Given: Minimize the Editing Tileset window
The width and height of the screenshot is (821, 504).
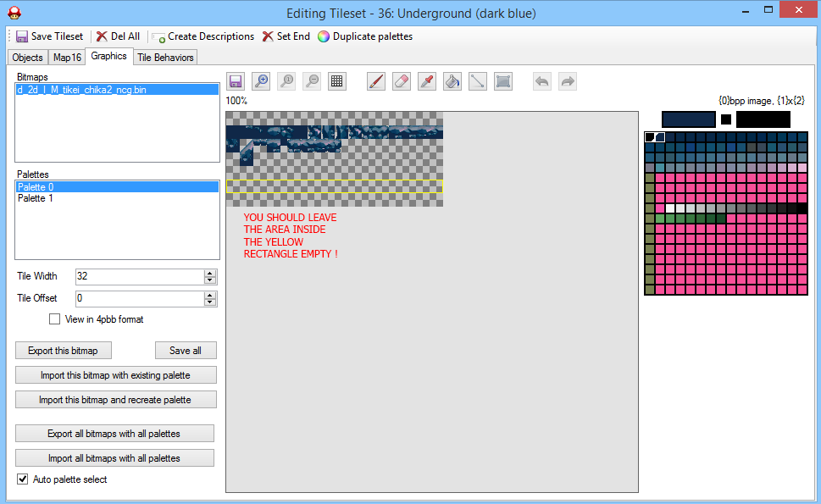Looking at the screenshot, I should pyautogui.click(x=746, y=10).
